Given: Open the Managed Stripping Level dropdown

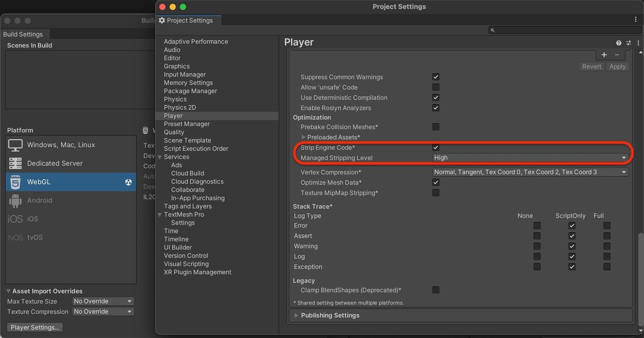Looking at the screenshot, I should 530,158.
